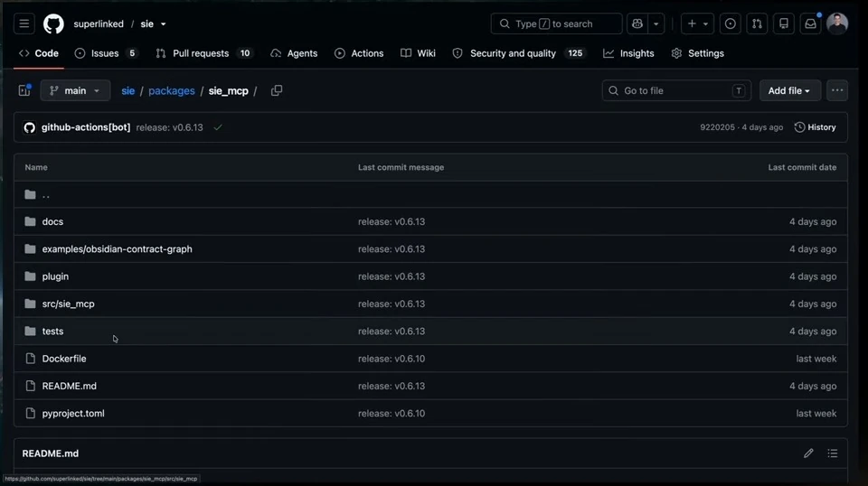Click the Settings gear icon
This screenshot has width=868, height=486.
676,53
